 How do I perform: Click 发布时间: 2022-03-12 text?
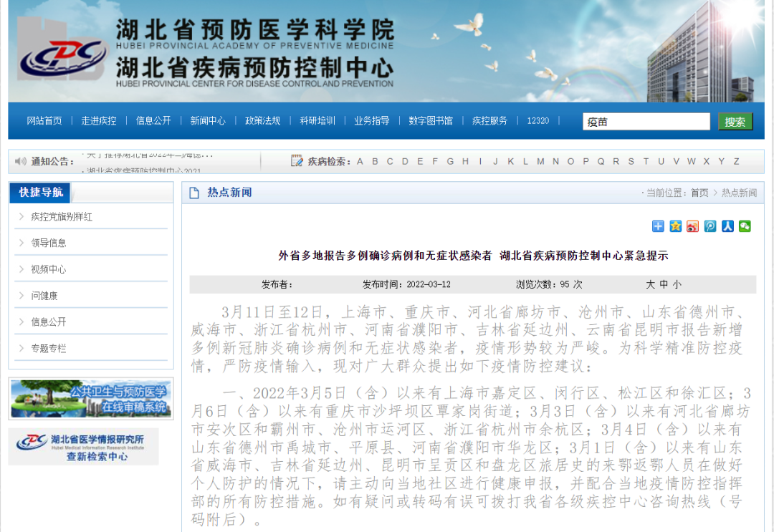[406, 284]
